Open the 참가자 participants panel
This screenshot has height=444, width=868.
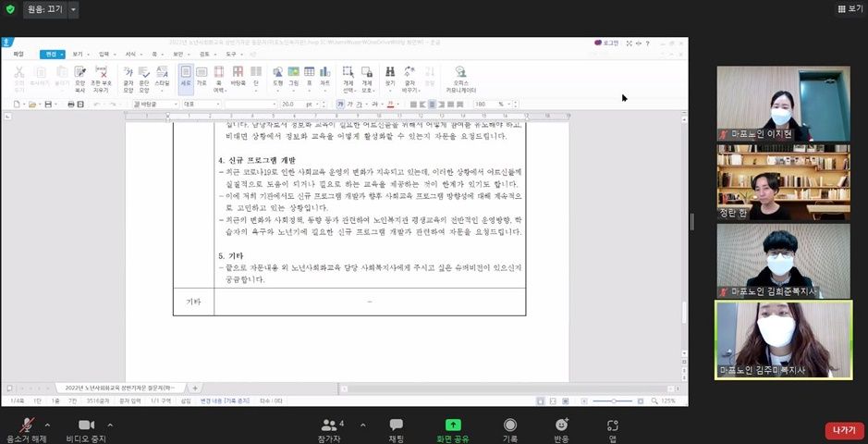330,430
